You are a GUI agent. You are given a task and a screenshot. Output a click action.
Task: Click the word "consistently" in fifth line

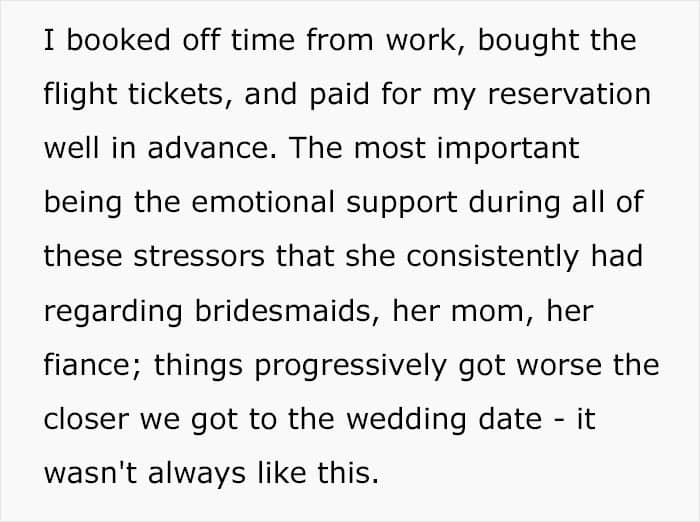click(492, 259)
